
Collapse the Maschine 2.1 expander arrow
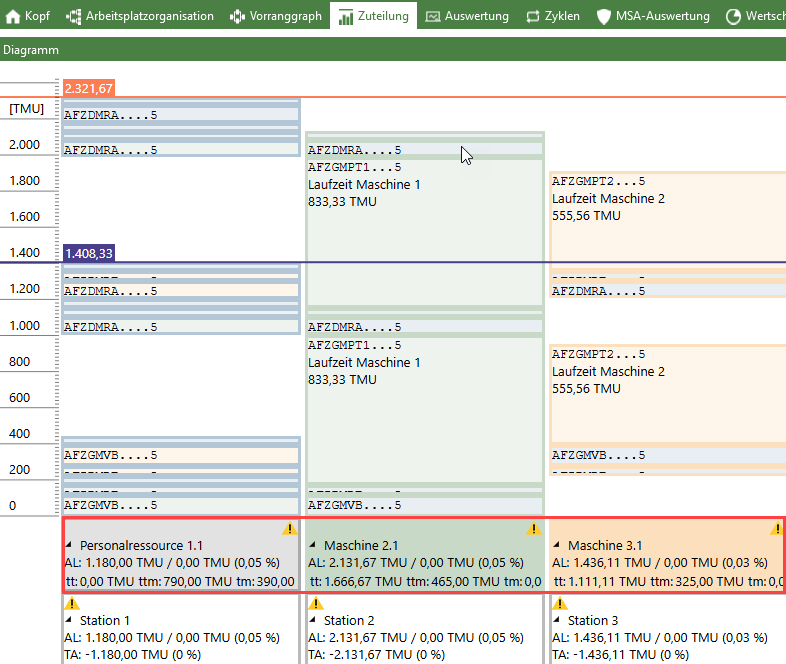(313, 546)
